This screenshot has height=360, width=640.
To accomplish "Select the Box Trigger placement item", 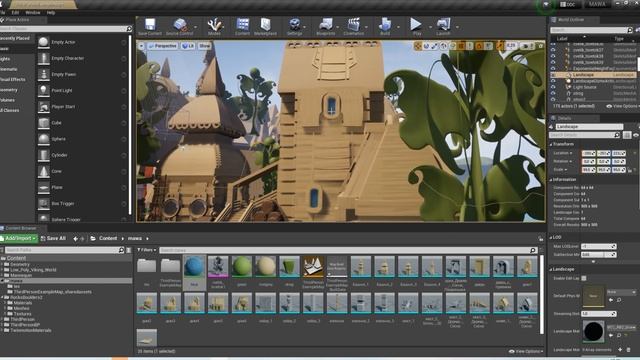I will [82, 204].
